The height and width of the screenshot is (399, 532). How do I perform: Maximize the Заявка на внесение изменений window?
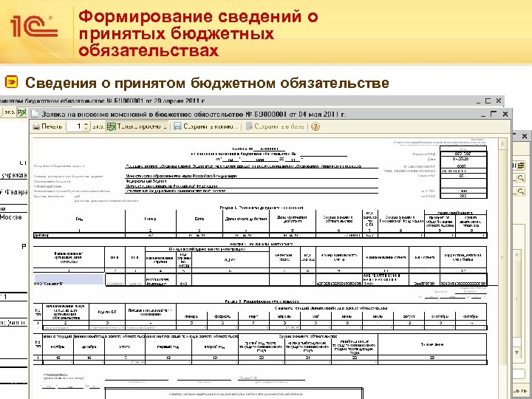pyautogui.click(x=494, y=115)
